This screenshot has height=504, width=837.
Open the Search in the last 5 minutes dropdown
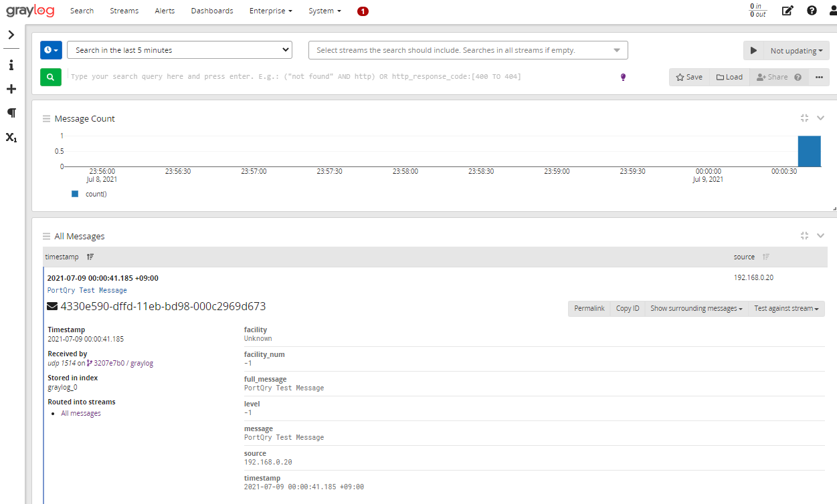(x=179, y=49)
